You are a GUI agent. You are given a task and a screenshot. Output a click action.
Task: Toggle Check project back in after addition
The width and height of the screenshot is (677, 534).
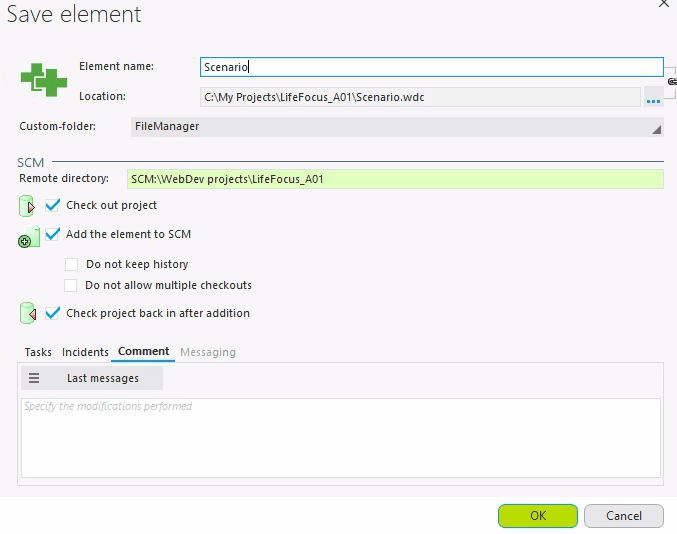point(53,313)
